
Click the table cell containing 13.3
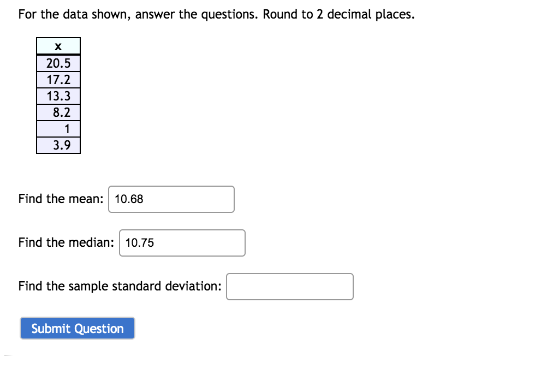(58, 96)
